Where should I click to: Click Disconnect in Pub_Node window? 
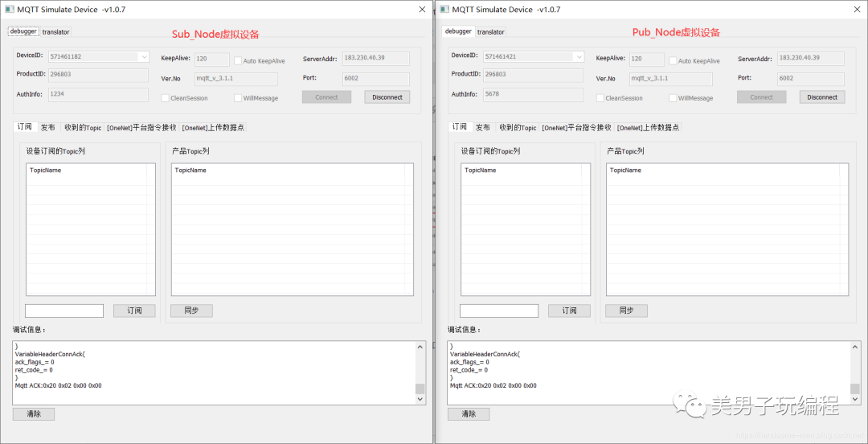tap(822, 97)
